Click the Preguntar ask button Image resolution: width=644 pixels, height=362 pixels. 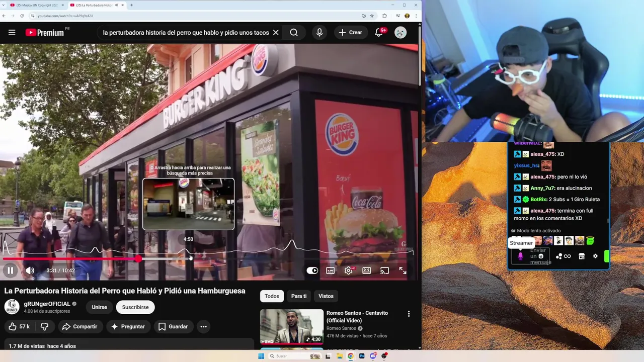[128, 327]
